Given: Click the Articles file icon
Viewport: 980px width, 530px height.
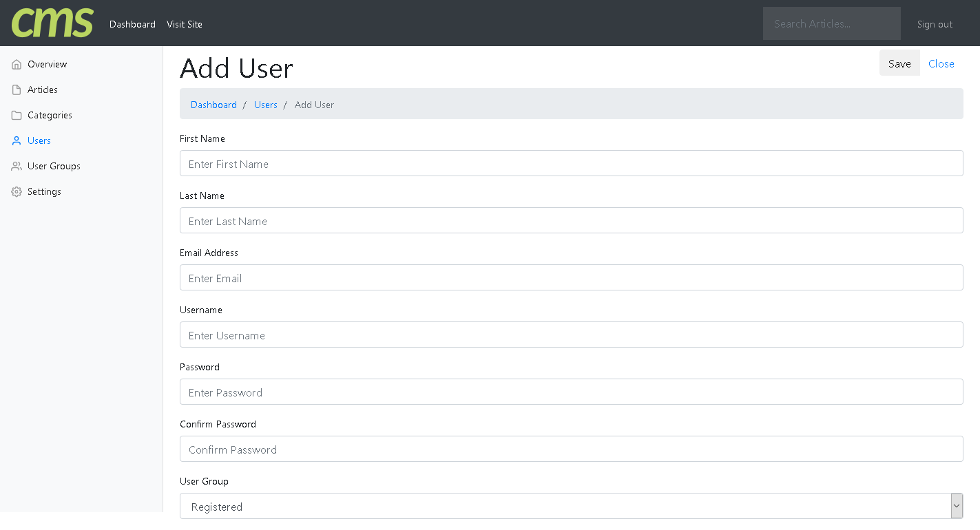Looking at the screenshot, I should click(17, 90).
